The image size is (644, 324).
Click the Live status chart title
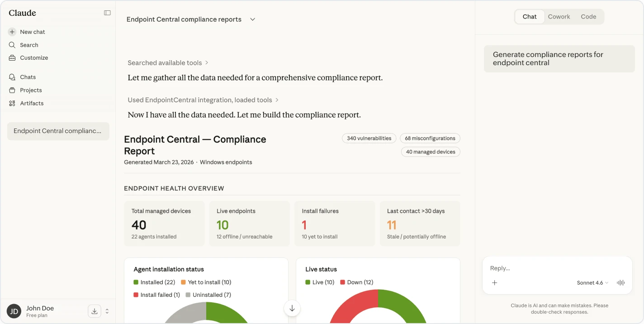click(321, 269)
